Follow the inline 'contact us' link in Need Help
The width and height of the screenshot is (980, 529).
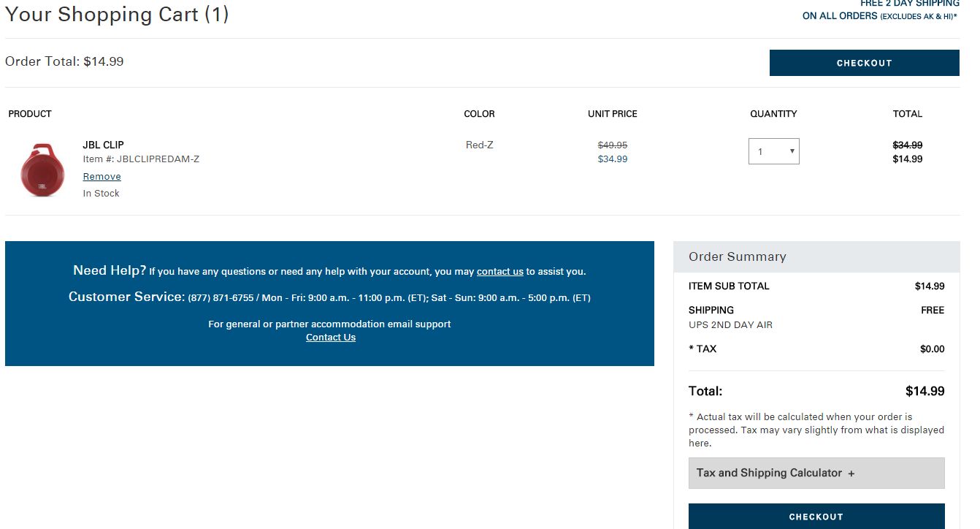click(499, 271)
